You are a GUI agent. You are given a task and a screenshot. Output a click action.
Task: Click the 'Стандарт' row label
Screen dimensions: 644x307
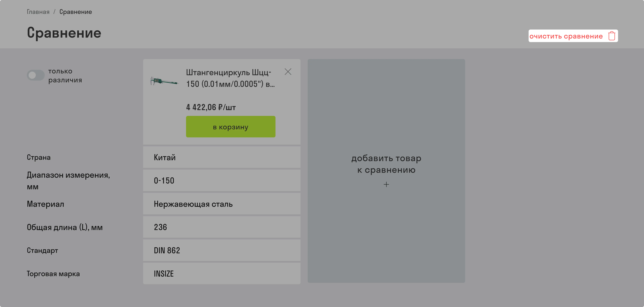pos(42,251)
